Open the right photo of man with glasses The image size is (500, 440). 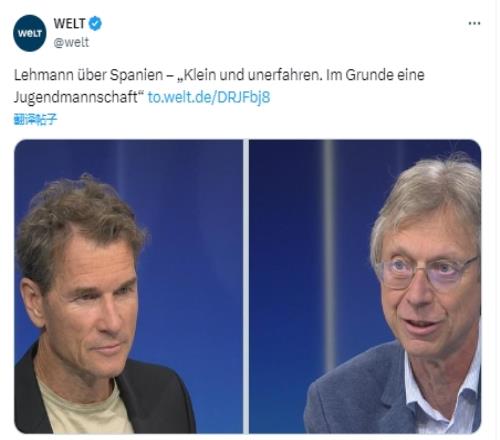365,286
